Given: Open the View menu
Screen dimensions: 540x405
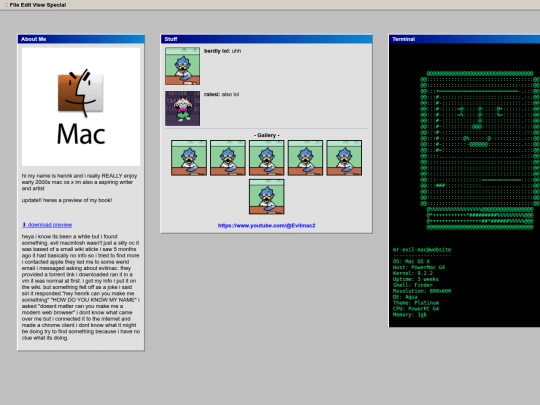Looking at the screenshot, I should point(39,5).
